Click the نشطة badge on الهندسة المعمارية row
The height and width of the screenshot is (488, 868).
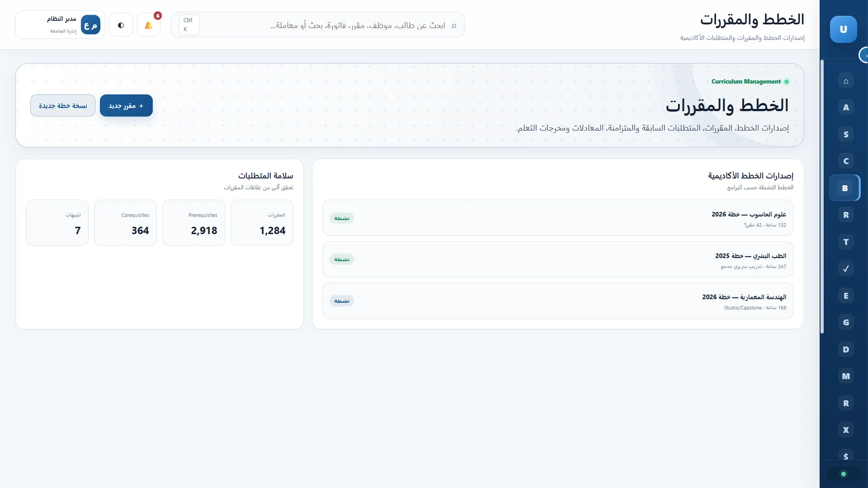342,301
